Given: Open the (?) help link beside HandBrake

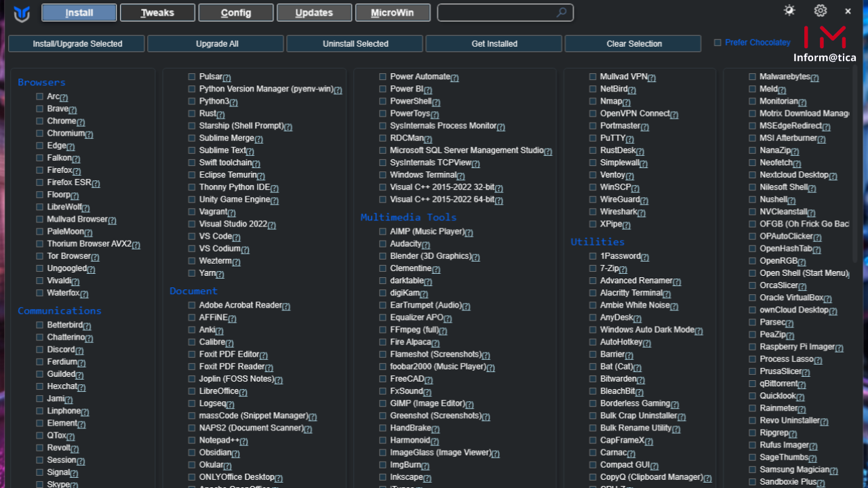Looking at the screenshot, I should [x=435, y=430].
